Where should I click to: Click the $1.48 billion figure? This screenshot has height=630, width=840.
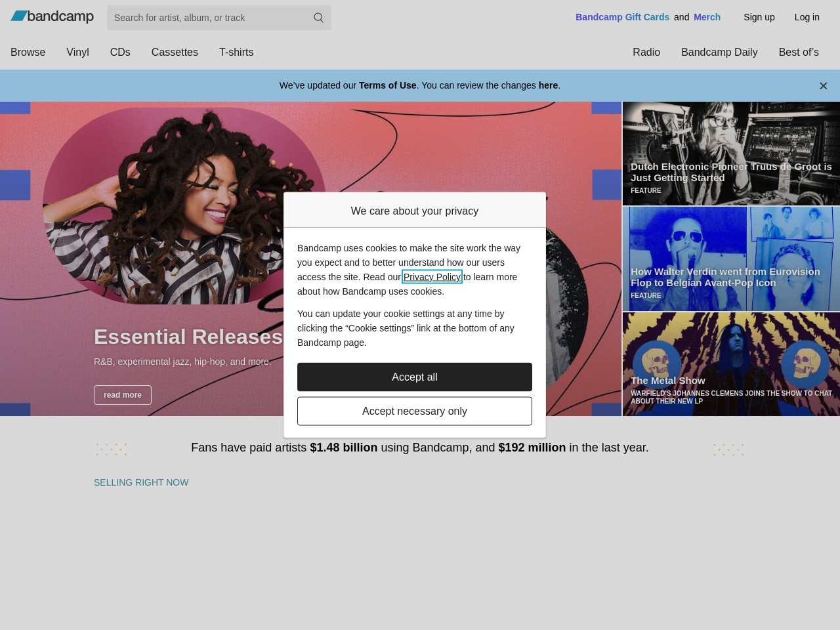[x=344, y=448]
